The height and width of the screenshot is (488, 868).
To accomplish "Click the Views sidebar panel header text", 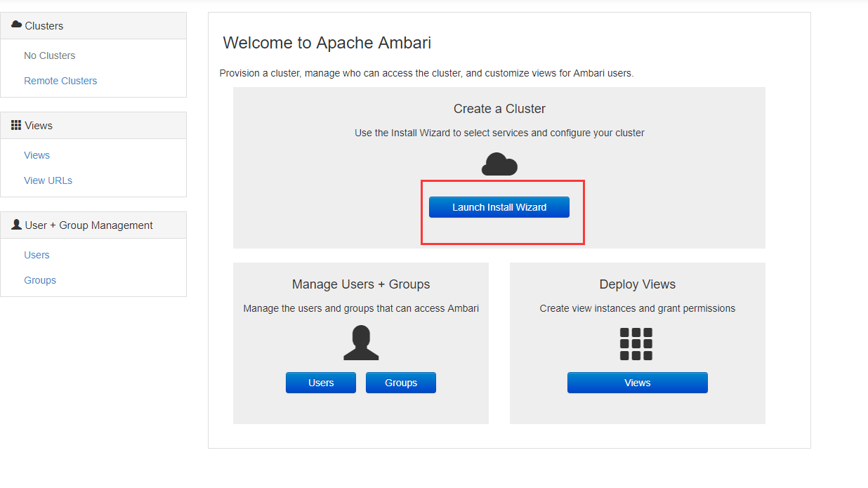I will point(39,126).
